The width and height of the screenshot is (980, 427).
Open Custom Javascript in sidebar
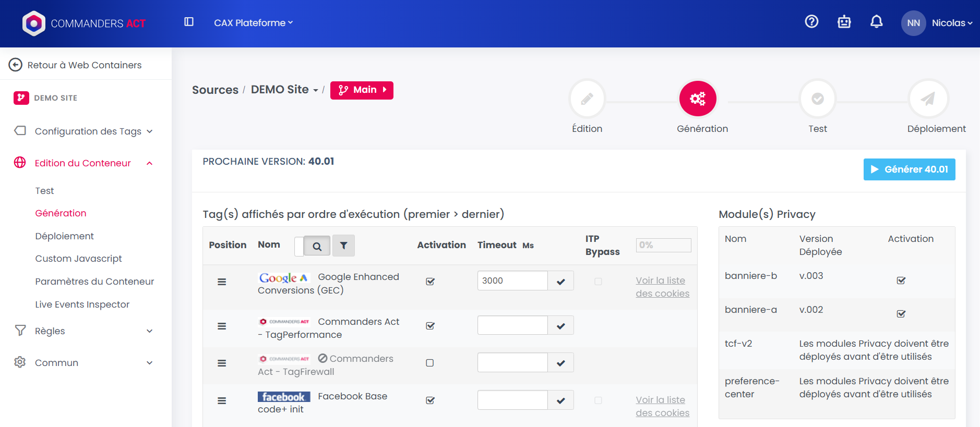click(78, 259)
